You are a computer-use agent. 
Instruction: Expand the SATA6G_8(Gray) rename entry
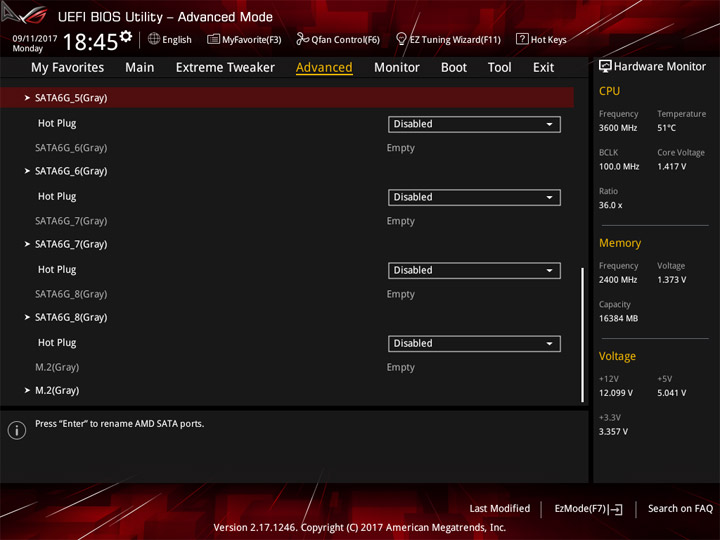click(x=71, y=317)
